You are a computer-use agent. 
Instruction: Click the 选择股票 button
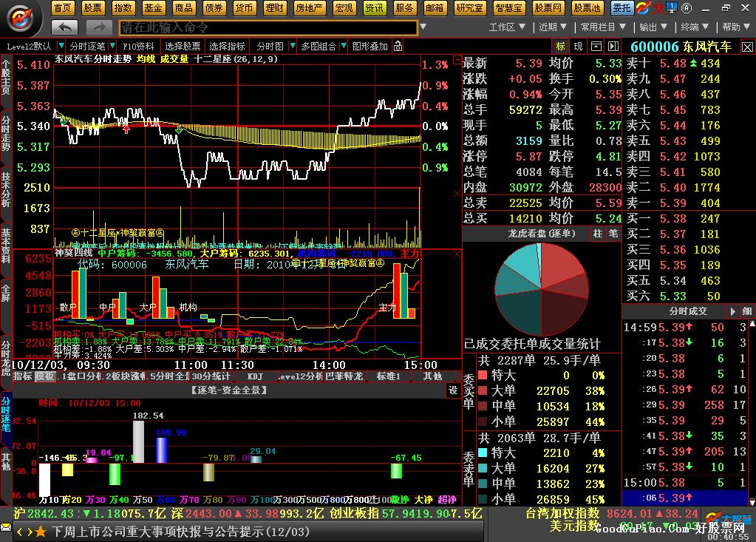[183, 47]
